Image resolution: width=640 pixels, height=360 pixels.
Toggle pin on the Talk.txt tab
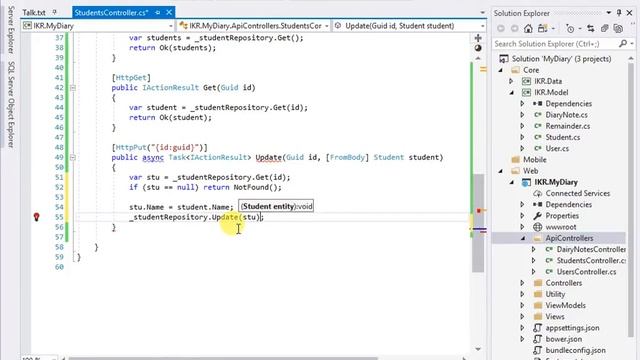tap(55, 13)
